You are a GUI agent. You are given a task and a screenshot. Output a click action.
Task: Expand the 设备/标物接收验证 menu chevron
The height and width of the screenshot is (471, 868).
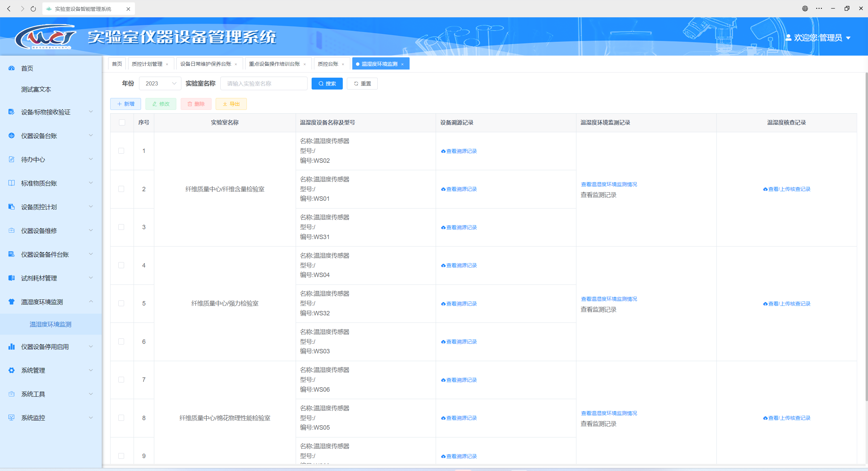pyautogui.click(x=91, y=112)
